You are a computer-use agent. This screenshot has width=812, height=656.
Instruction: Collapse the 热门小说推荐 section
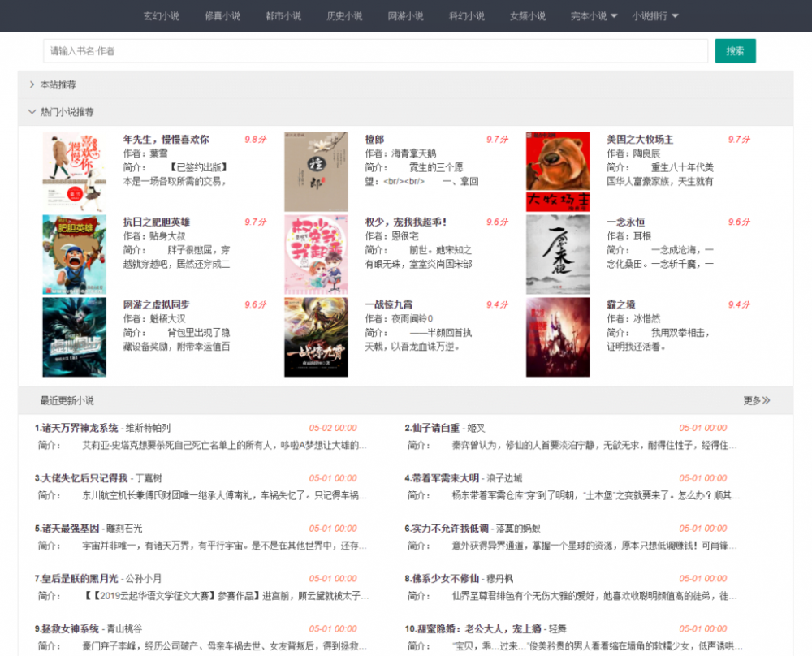coord(405,112)
